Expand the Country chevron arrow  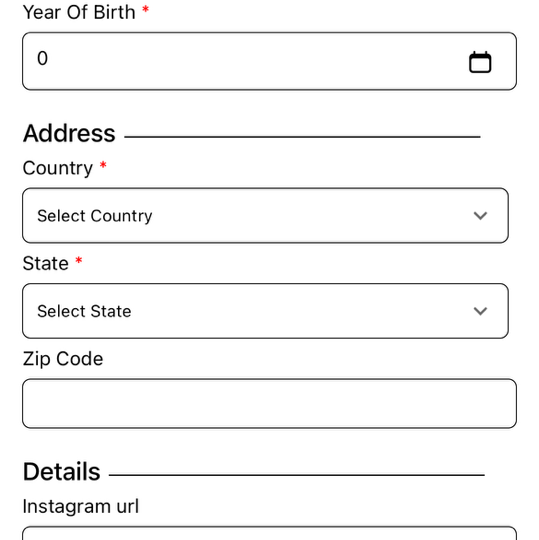[x=480, y=216]
